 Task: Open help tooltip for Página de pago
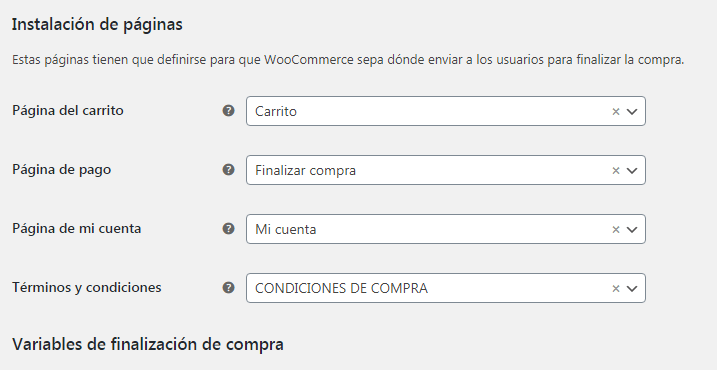pyautogui.click(x=228, y=170)
